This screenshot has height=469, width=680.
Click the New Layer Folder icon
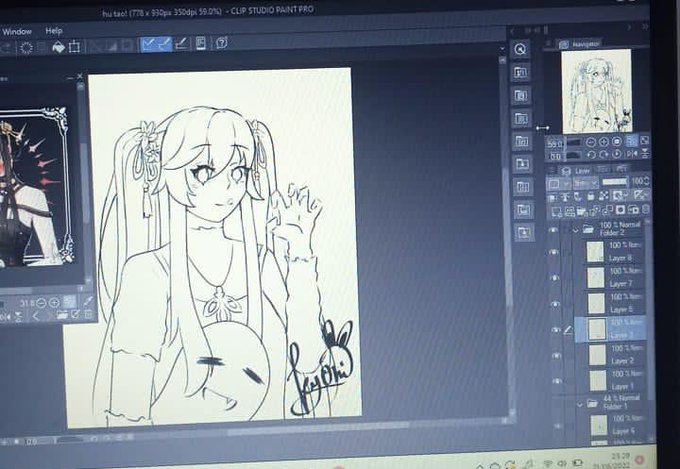[581, 211]
